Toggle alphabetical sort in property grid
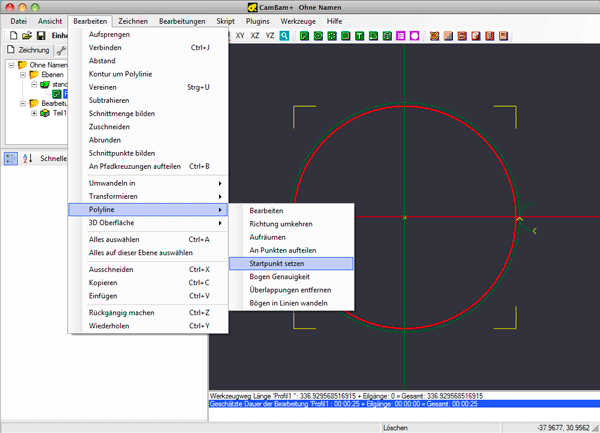Viewport: 600px width, 433px height. [28, 158]
